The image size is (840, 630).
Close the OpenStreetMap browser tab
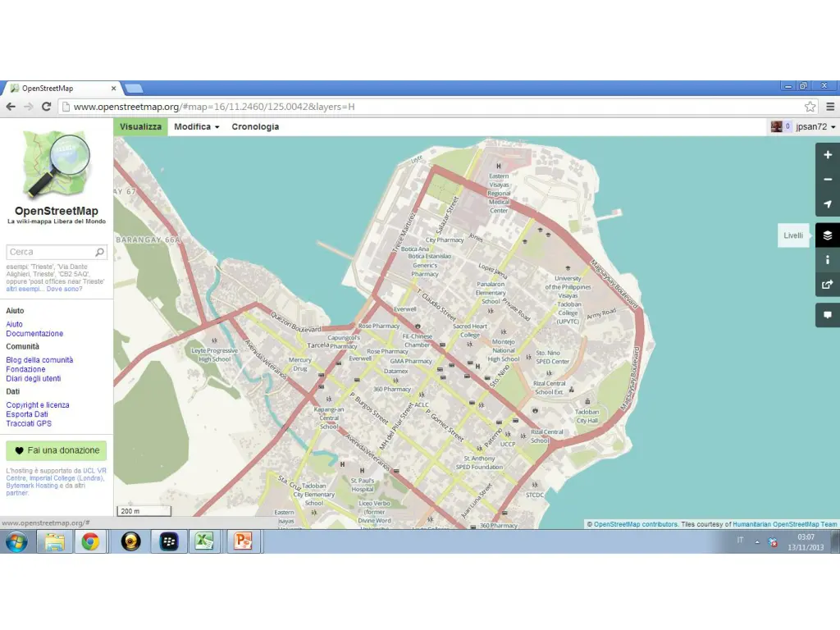(x=113, y=89)
